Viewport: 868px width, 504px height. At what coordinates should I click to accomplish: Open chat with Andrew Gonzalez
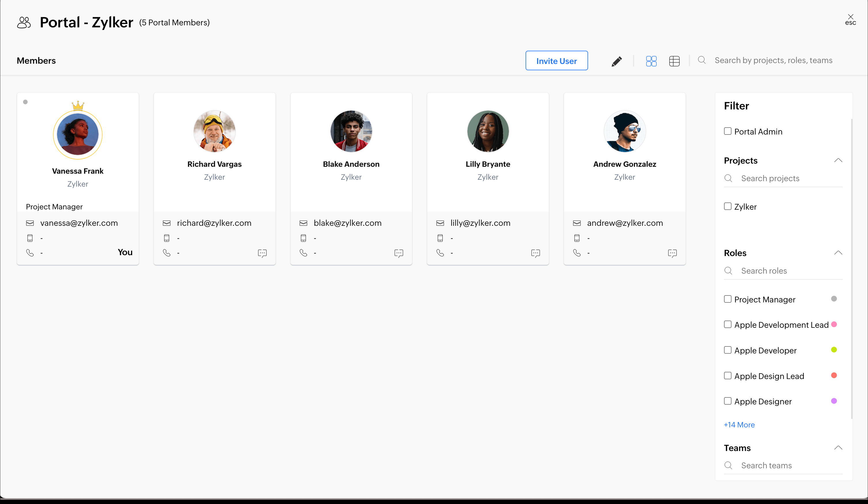[x=672, y=253]
